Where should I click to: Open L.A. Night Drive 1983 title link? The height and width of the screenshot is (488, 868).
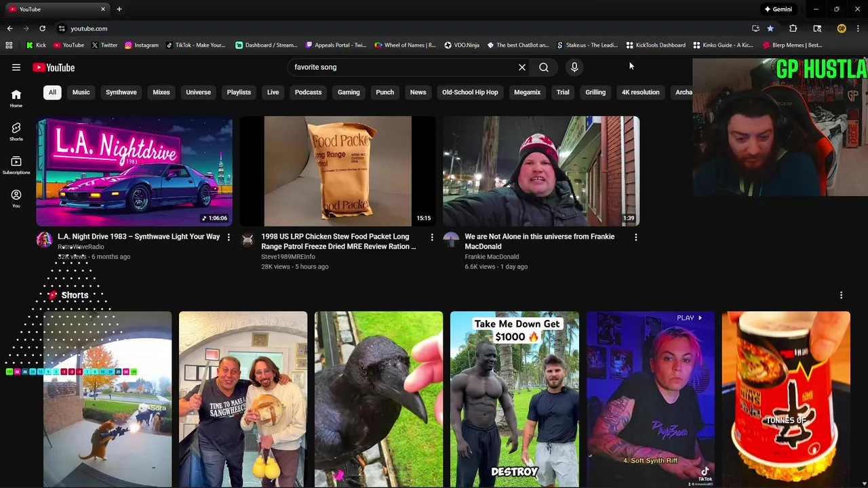pyautogui.click(x=139, y=237)
